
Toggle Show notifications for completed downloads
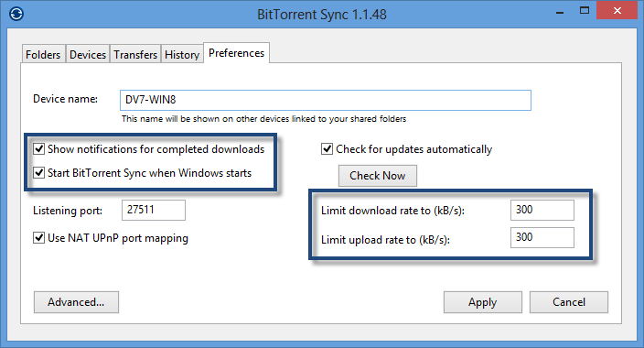pos(39,149)
